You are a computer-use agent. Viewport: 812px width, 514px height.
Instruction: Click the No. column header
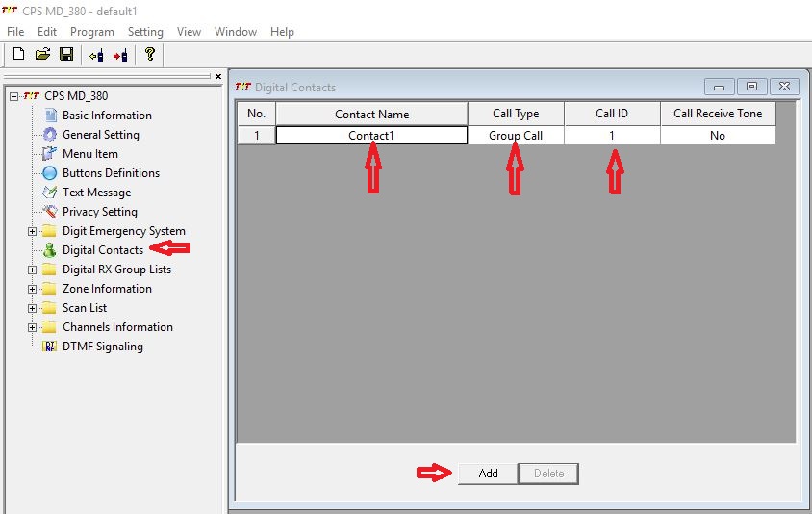(256, 114)
